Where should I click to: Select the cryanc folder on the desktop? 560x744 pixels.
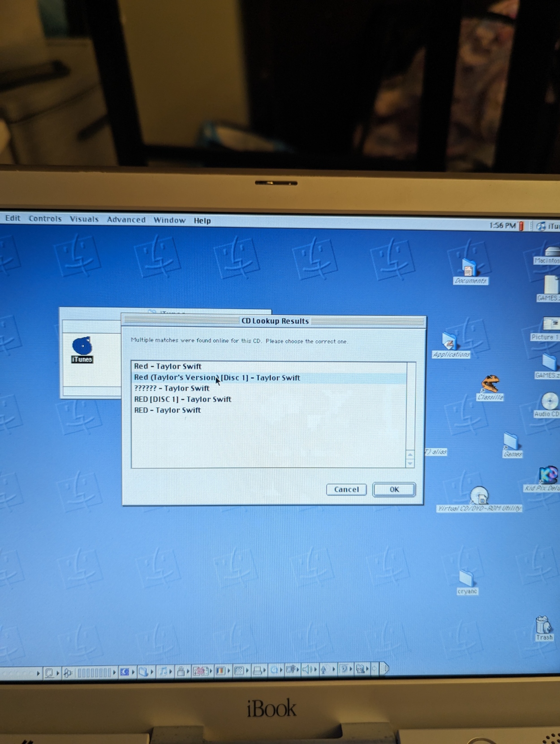tap(467, 582)
